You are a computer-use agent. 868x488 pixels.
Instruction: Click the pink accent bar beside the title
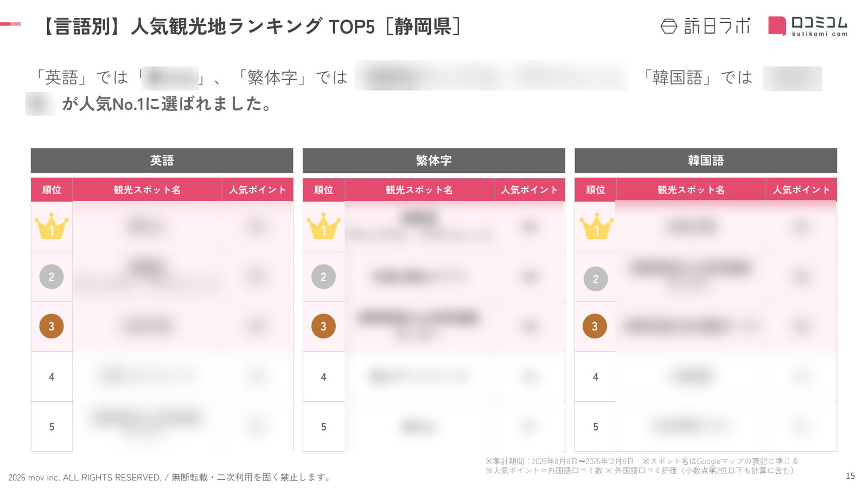click(10, 24)
